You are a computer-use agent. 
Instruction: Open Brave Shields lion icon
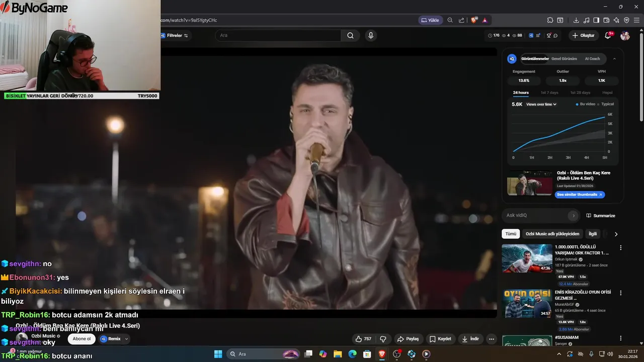[x=474, y=20]
